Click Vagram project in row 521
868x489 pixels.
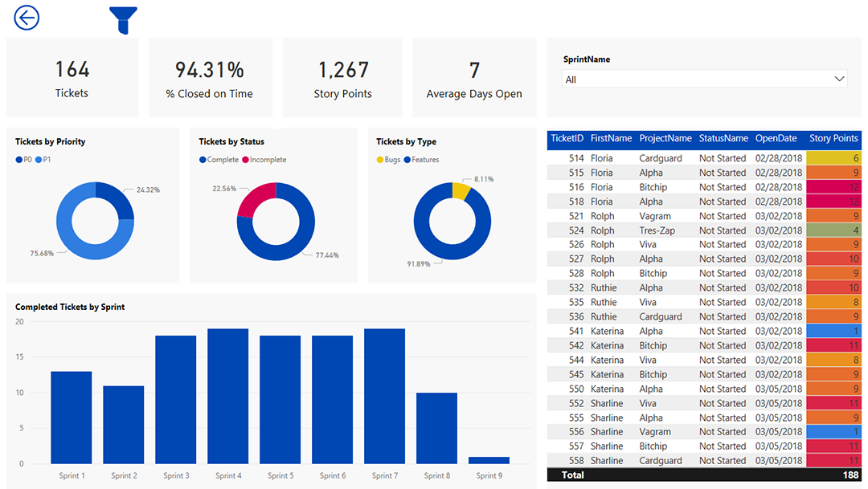coord(655,216)
